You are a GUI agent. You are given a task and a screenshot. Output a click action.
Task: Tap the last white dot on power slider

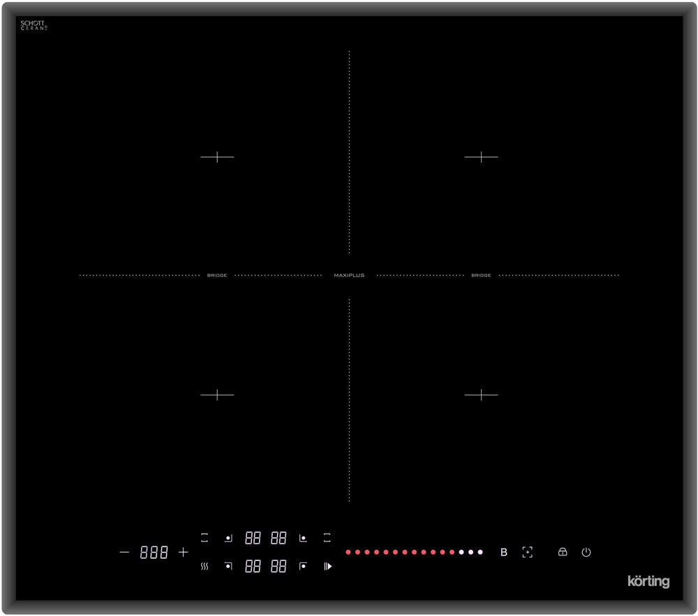(480, 552)
